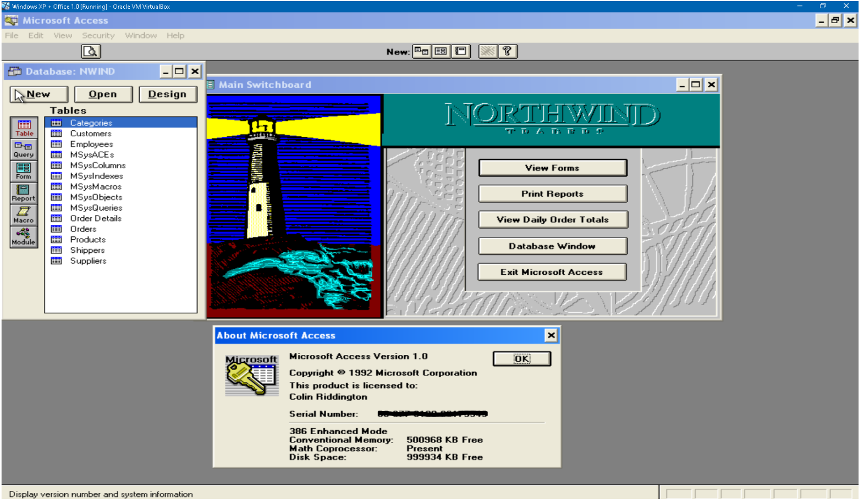Select the Form object icon in sidebar

24,171
